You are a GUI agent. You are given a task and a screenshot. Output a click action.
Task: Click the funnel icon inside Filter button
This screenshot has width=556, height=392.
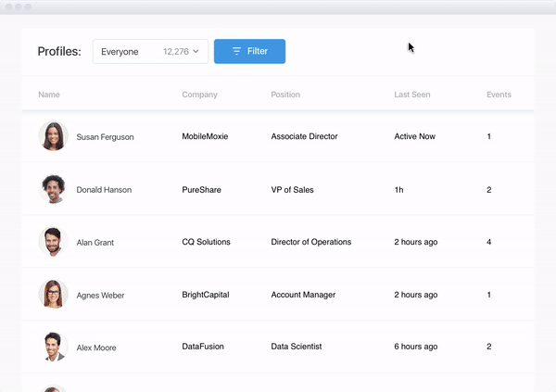[236, 51]
